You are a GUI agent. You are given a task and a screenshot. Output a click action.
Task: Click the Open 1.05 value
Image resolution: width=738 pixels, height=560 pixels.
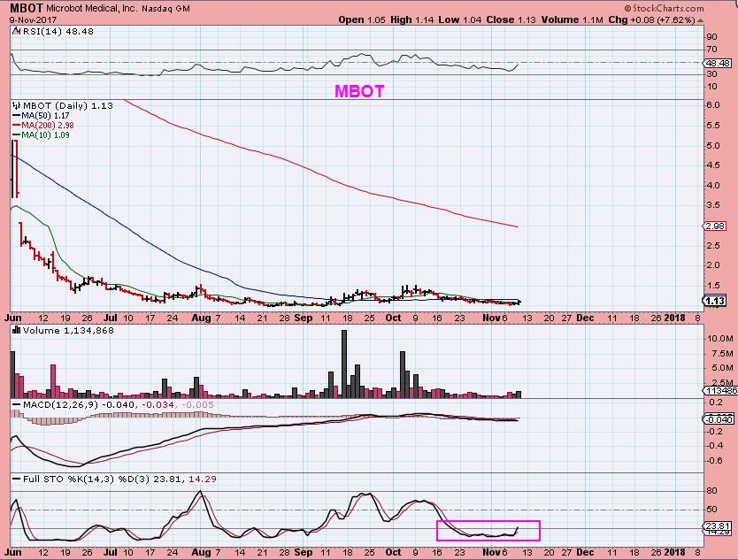coord(362,19)
